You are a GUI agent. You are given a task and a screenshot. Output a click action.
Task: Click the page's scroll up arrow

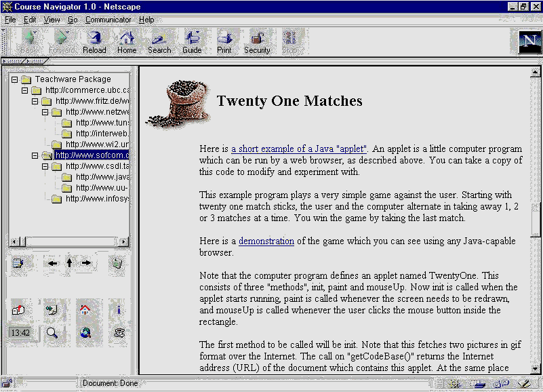(535, 72)
